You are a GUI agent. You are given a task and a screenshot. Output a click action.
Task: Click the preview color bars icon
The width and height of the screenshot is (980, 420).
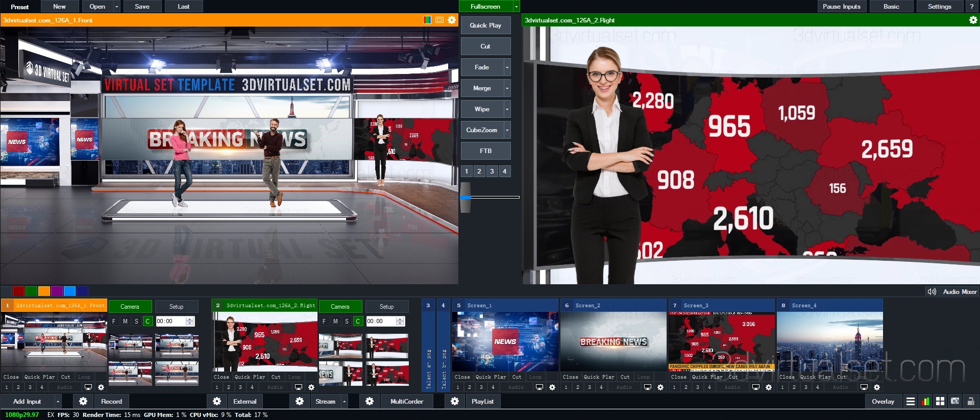click(x=427, y=20)
